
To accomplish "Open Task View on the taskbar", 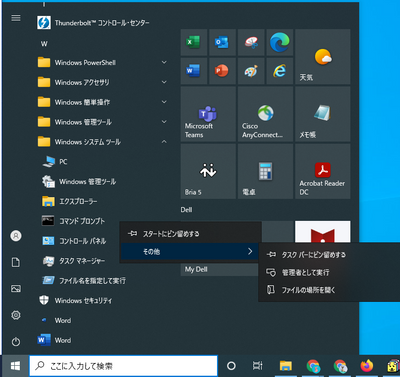I will tap(258, 366).
